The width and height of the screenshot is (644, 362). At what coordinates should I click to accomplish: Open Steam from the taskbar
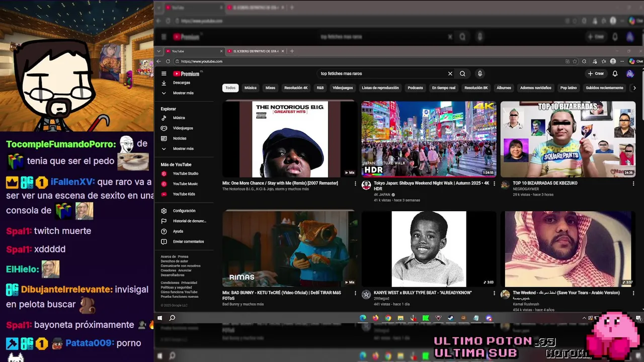click(451, 318)
